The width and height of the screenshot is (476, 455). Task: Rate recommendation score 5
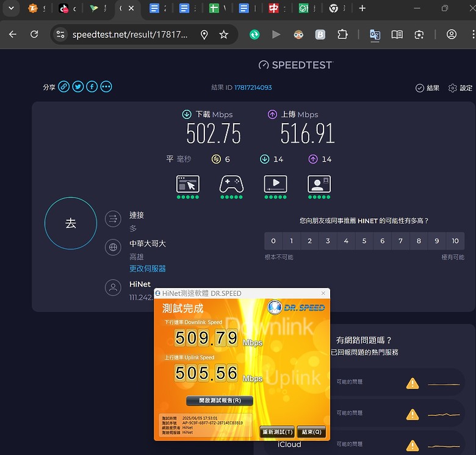[364, 241]
